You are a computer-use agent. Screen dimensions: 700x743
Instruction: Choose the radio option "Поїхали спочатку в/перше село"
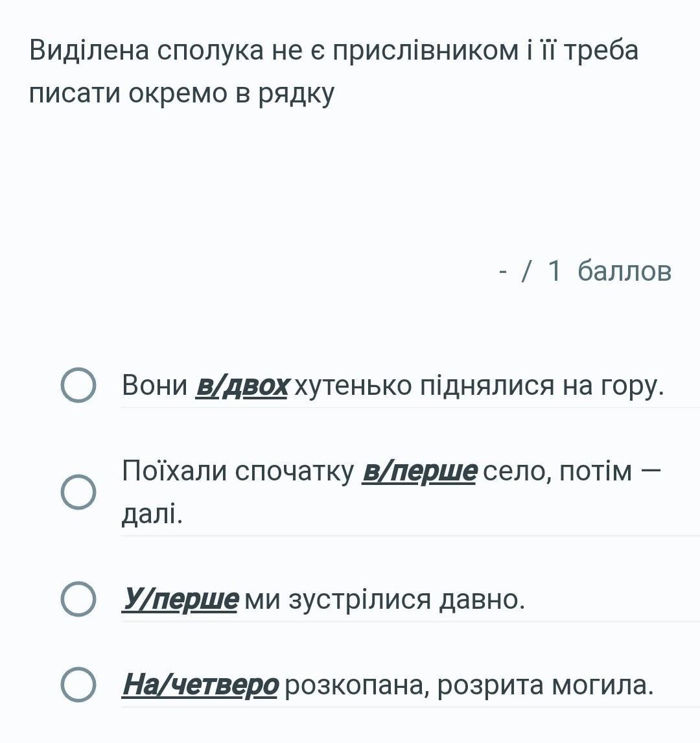(78, 492)
